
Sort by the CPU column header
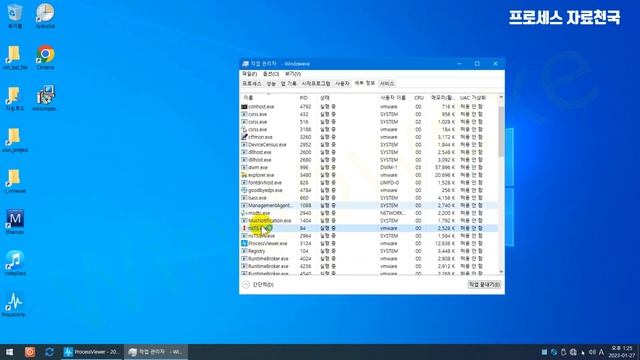click(419, 98)
